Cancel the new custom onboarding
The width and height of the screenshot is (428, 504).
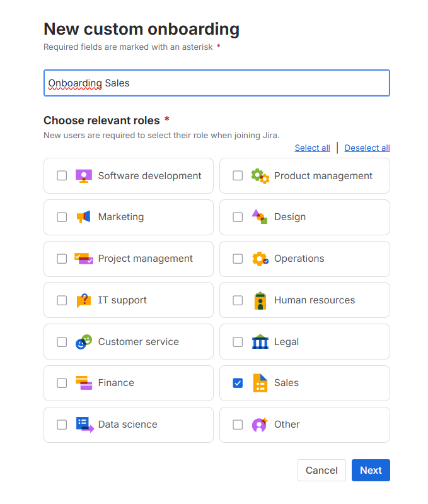coord(321,470)
